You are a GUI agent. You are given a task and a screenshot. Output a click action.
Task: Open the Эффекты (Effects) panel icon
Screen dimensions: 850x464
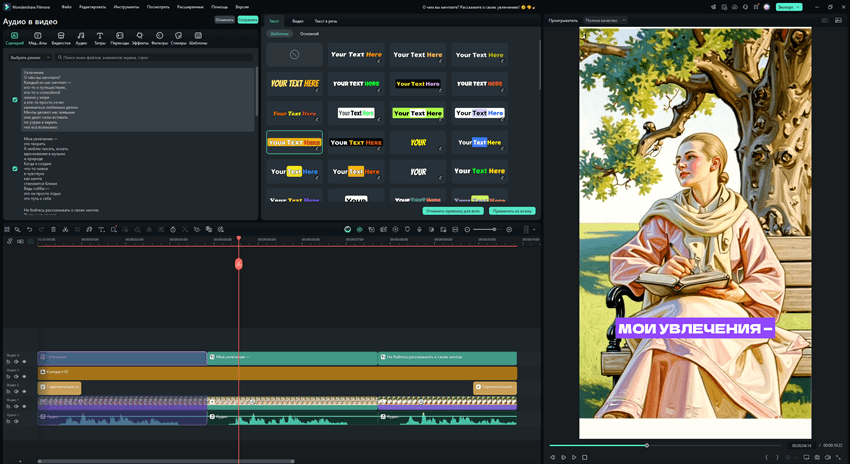click(140, 38)
